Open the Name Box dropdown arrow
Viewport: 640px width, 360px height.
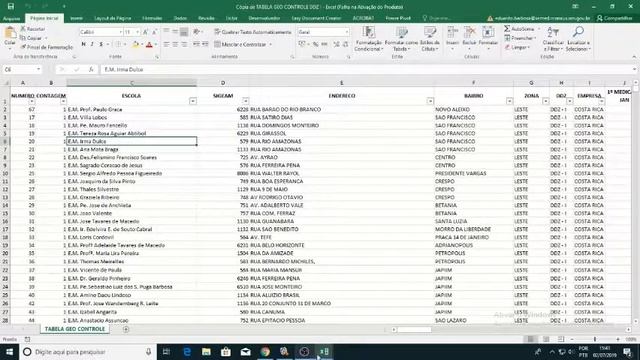click(x=38, y=69)
